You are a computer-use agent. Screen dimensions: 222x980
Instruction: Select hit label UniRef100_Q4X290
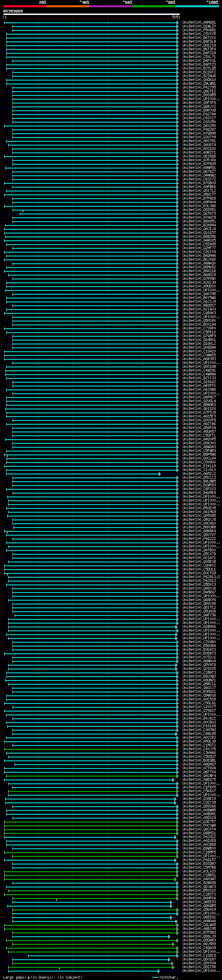pyautogui.click(x=199, y=125)
